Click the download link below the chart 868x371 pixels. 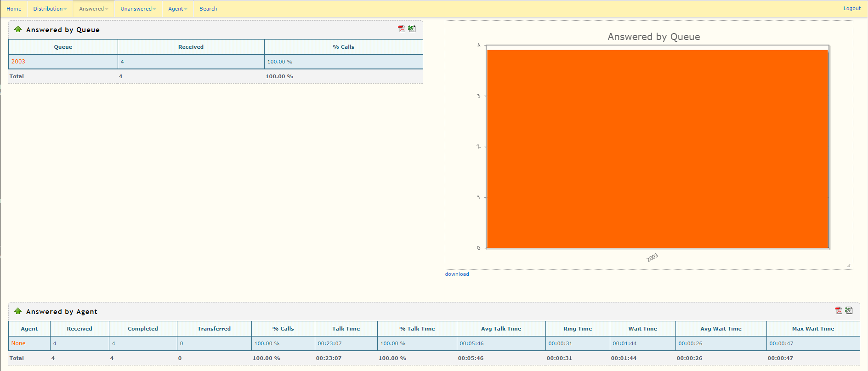point(457,274)
